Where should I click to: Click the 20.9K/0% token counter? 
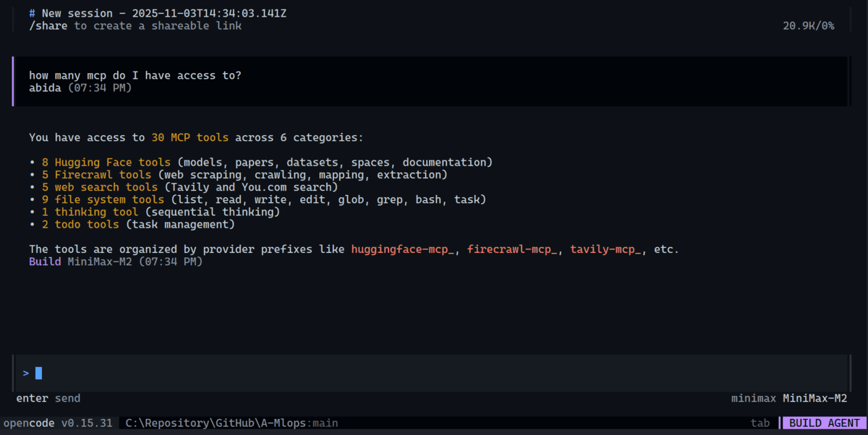[x=807, y=25]
